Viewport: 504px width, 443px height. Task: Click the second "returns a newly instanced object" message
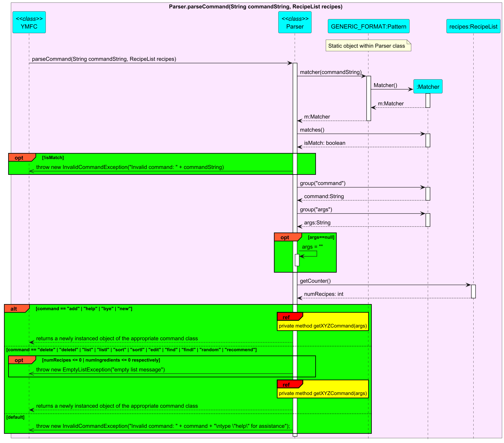(117, 406)
